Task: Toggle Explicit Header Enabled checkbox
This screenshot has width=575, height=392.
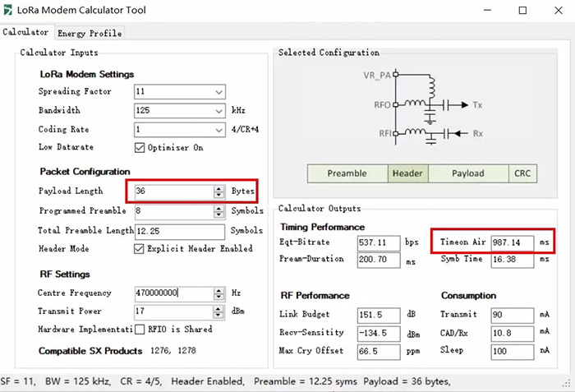Action: point(139,249)
